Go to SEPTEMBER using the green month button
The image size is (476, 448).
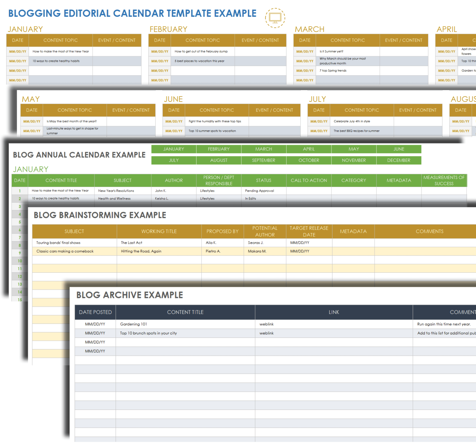point(264,160)
